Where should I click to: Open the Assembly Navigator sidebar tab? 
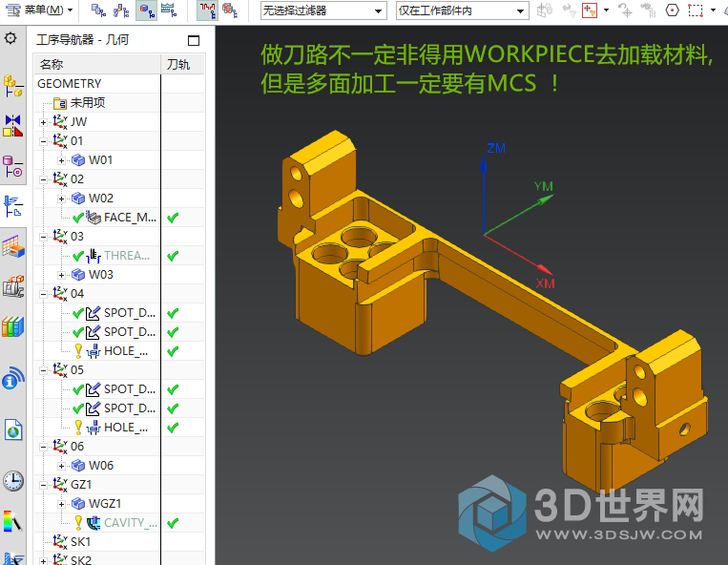pos(13,86)
